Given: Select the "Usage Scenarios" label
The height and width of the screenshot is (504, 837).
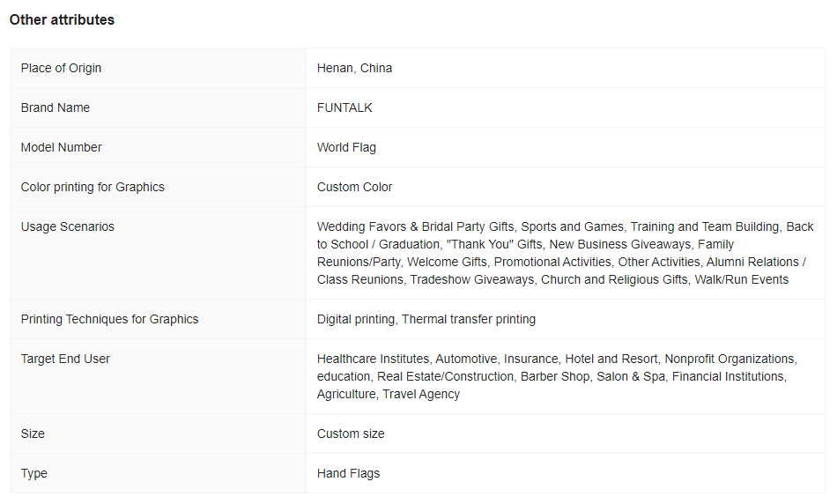Looking at the screenshot, I should point(67,226).
